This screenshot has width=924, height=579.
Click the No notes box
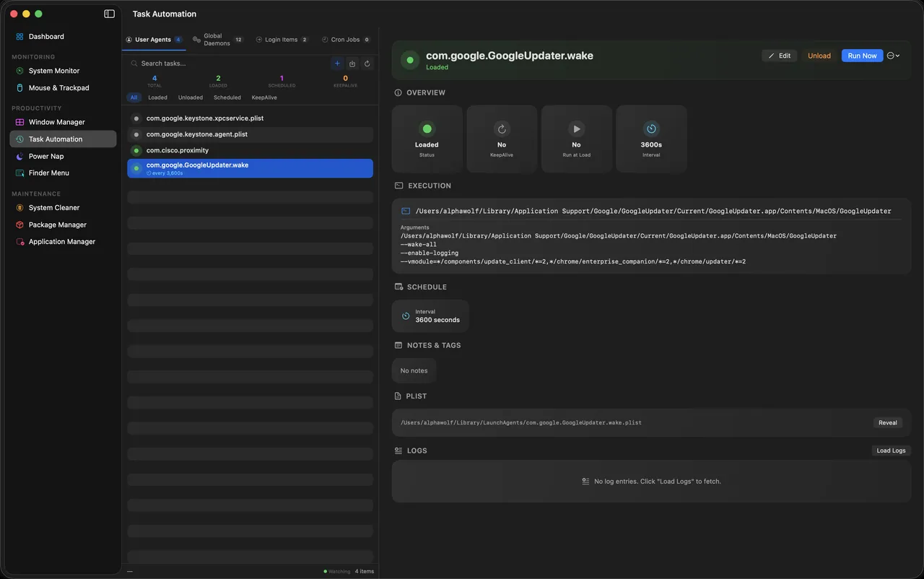(x=414, y=370)
